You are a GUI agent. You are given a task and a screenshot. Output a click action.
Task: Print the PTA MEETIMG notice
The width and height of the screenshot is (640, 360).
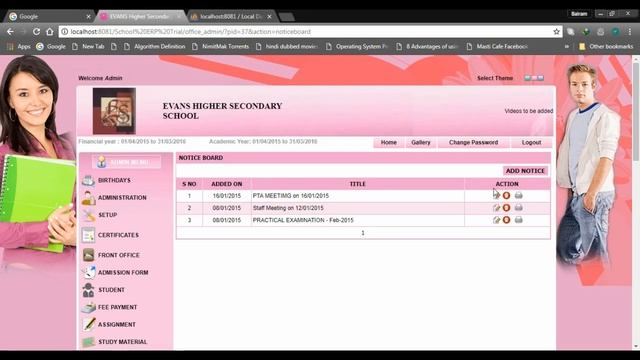pyautogui.click(x=518, y=196)
